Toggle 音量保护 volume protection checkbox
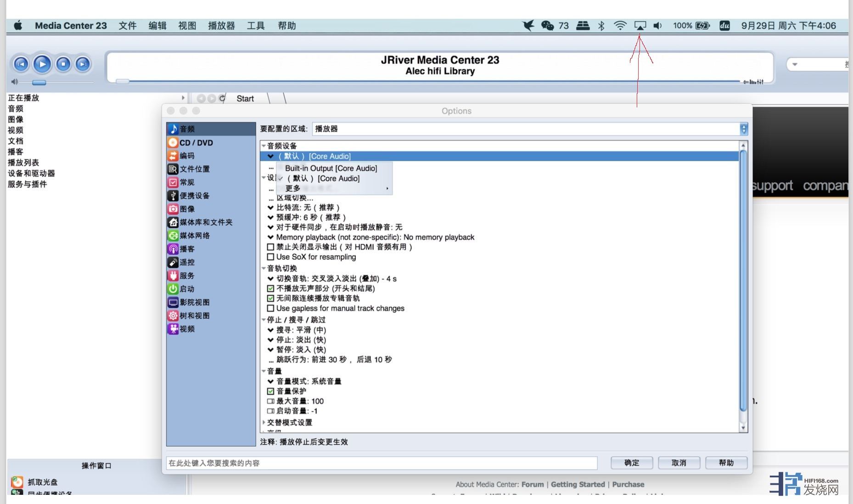The width and height of the screenshot is (853, 504). (271, 391)
